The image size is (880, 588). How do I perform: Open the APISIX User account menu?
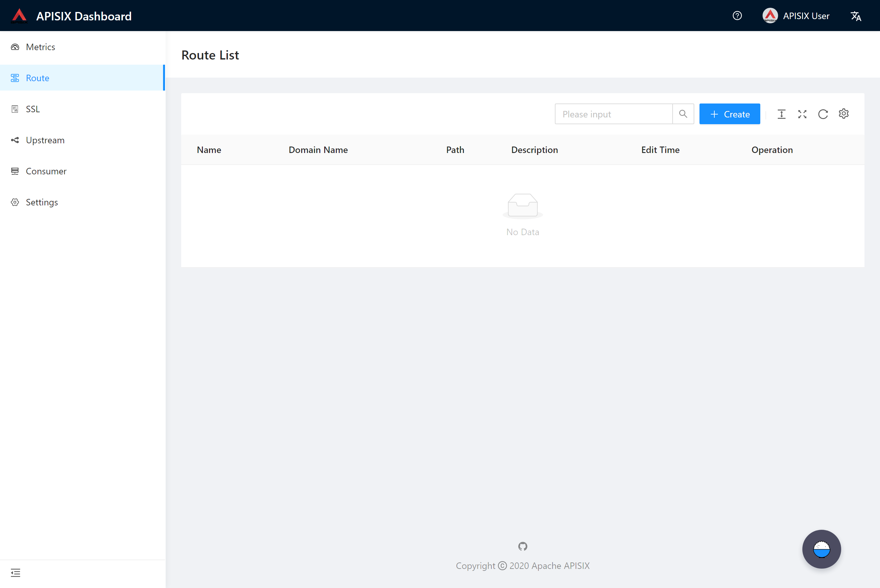click(x=796, y=16)
